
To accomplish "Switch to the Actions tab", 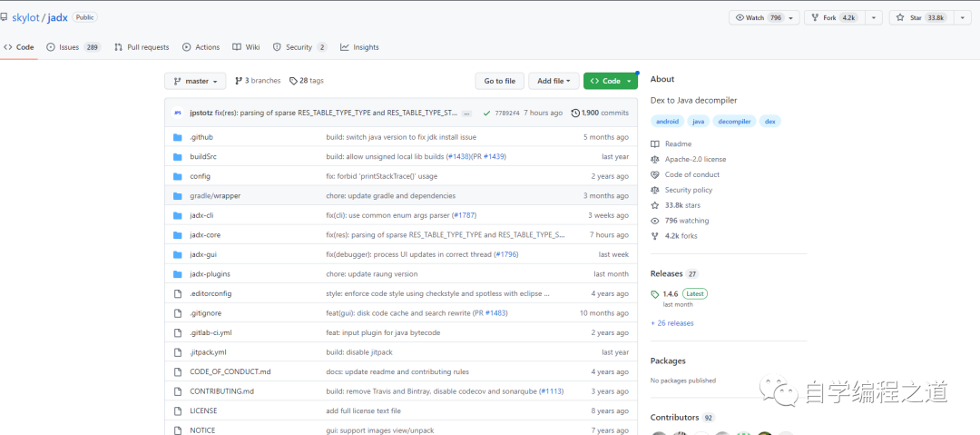I will pos(201,47).
